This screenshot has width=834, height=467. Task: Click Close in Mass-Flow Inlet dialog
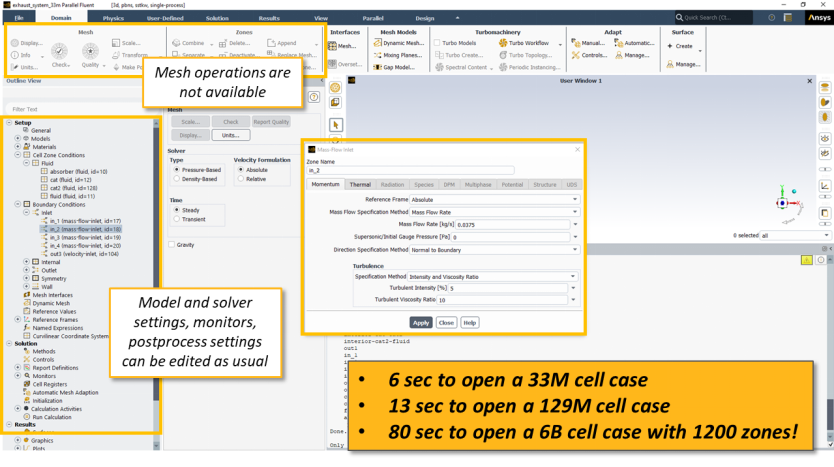446,323
